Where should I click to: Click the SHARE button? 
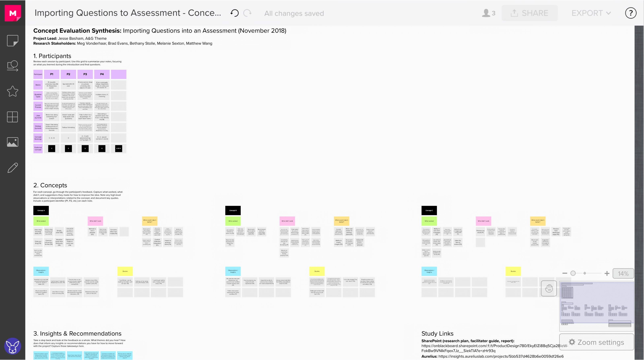pyautogui.click(x=529, y=13)
